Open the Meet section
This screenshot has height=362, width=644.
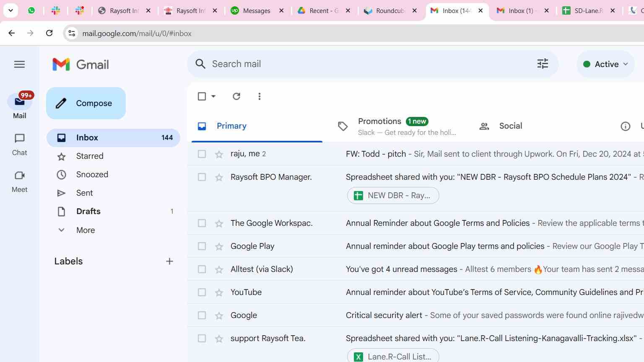[20, 181]
